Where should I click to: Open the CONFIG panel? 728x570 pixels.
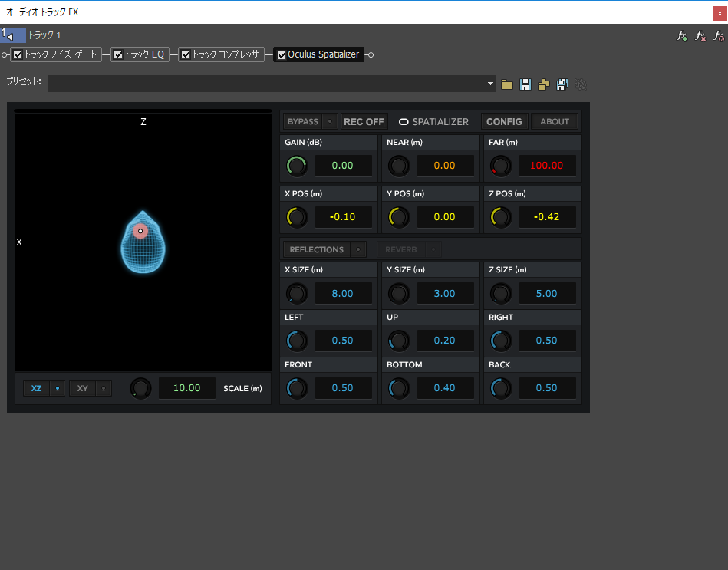(504, 121)
